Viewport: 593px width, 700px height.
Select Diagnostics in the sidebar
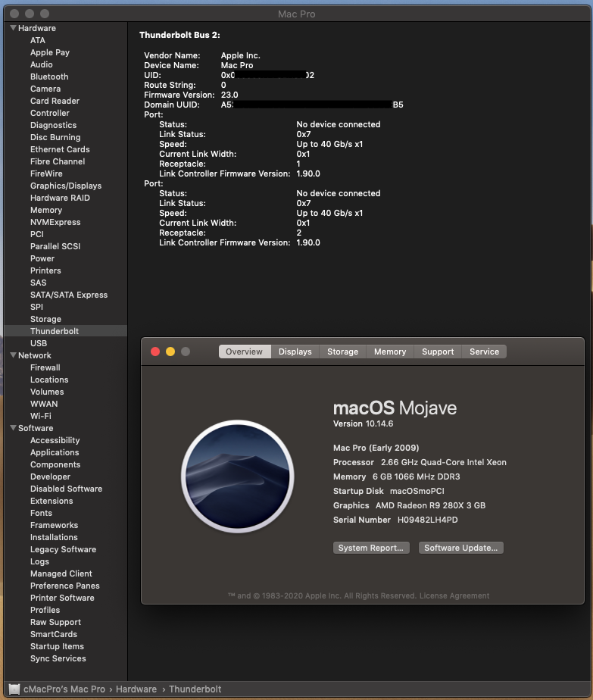54,125
